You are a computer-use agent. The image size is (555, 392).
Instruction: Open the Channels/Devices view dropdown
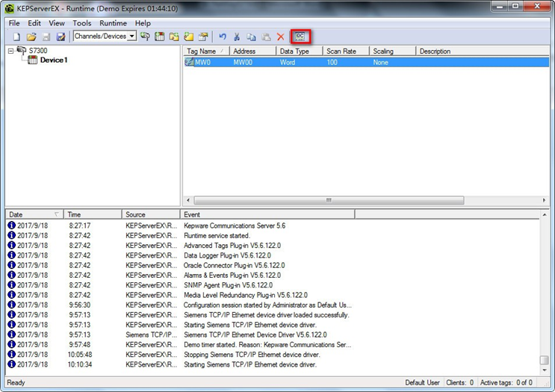pos(131,36)
